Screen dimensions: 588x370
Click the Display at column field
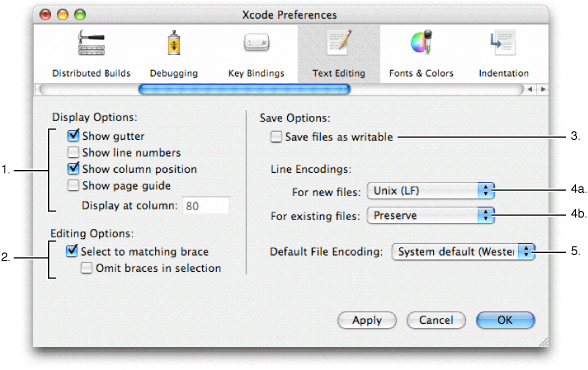point(206,205)
